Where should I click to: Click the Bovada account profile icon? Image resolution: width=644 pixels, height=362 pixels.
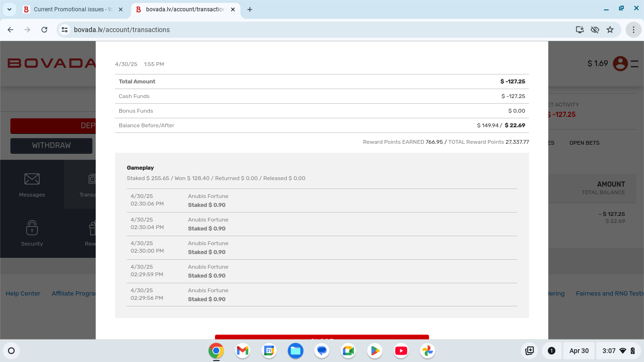620,63
